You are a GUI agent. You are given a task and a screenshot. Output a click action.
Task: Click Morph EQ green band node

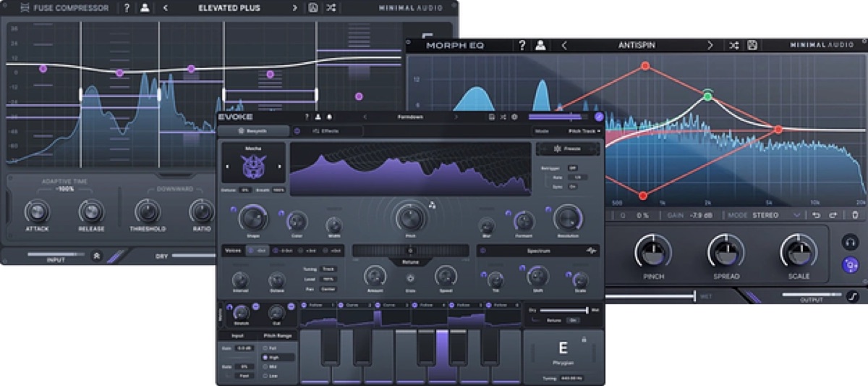tap(707, 96)
